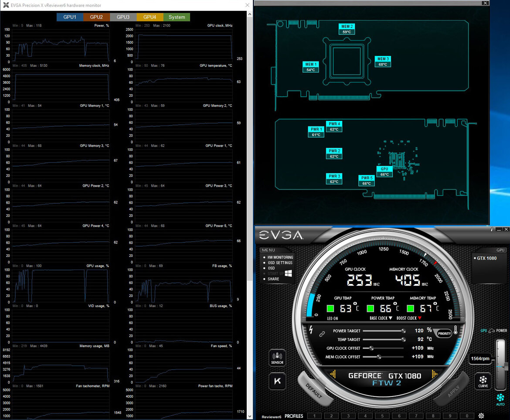Open the Share menu item
This screenshot has height=420, width=510.
273,279
